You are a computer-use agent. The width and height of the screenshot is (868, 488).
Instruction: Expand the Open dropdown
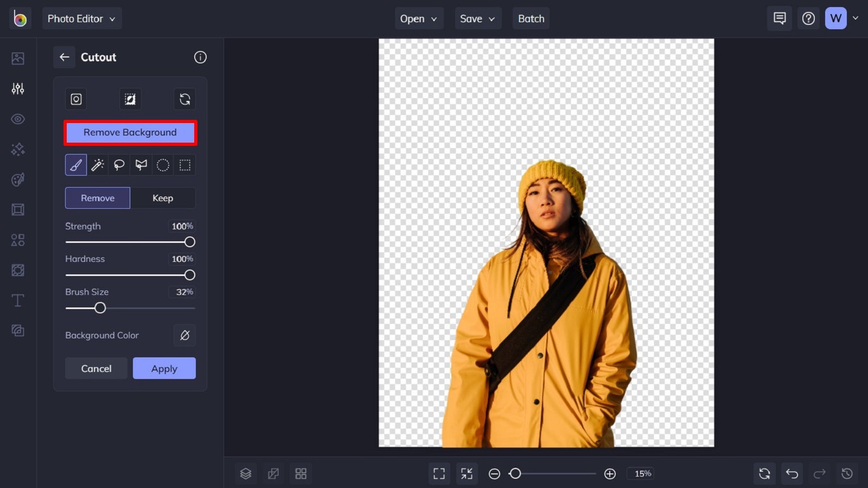[418, 18]
